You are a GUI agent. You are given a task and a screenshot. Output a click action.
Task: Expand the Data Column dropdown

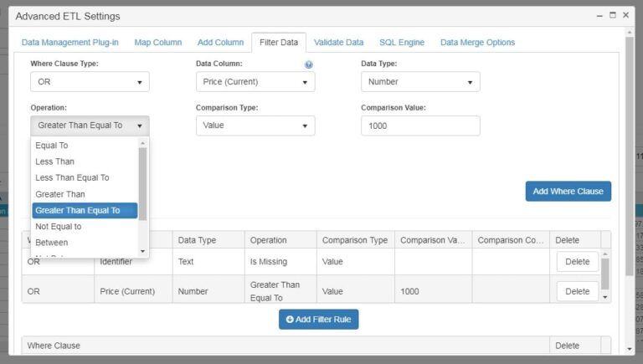coord(255,82)
